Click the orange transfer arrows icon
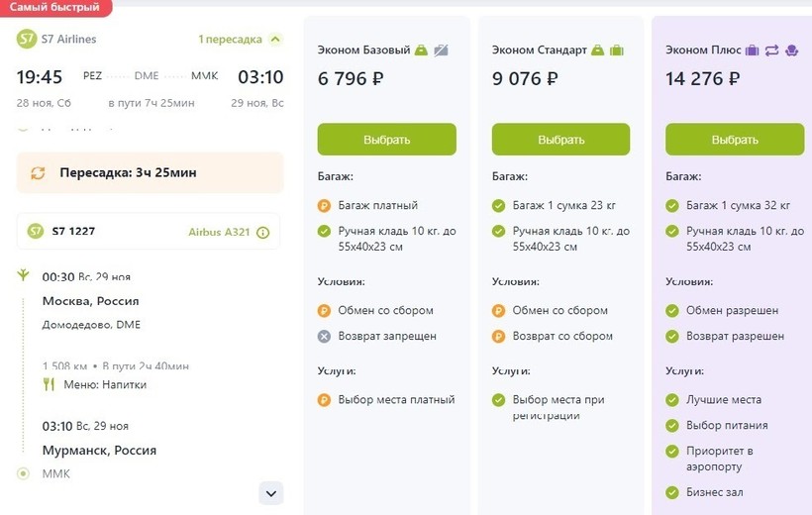812x515 pixels. tap(38, 173)
